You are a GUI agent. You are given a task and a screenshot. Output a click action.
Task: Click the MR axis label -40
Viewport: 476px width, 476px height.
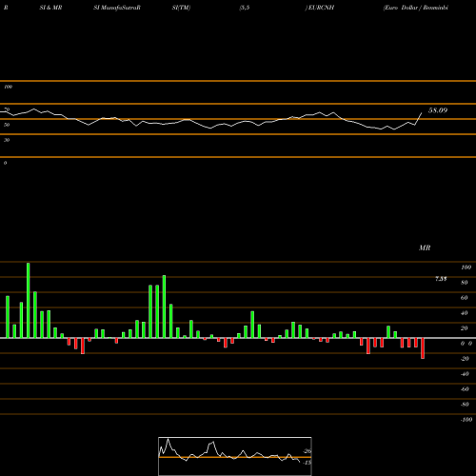tap(465, 374)
